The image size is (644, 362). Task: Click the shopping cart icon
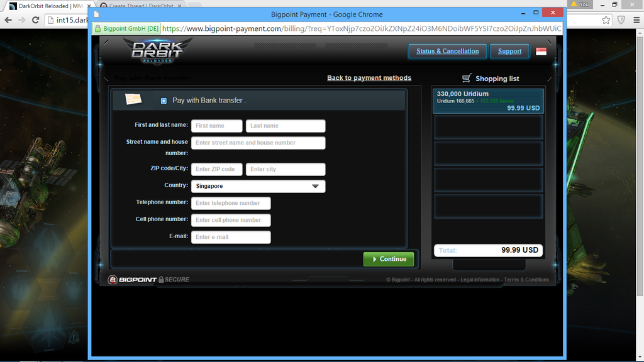467,78
